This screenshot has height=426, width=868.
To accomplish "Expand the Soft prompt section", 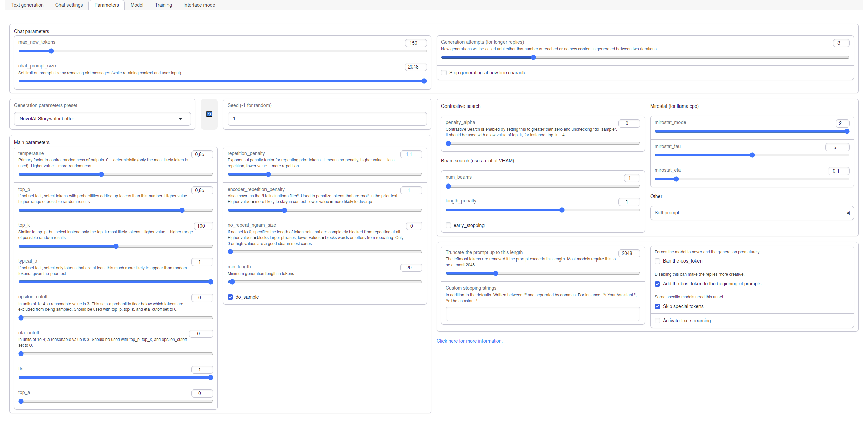I will (x=751, y=213).
